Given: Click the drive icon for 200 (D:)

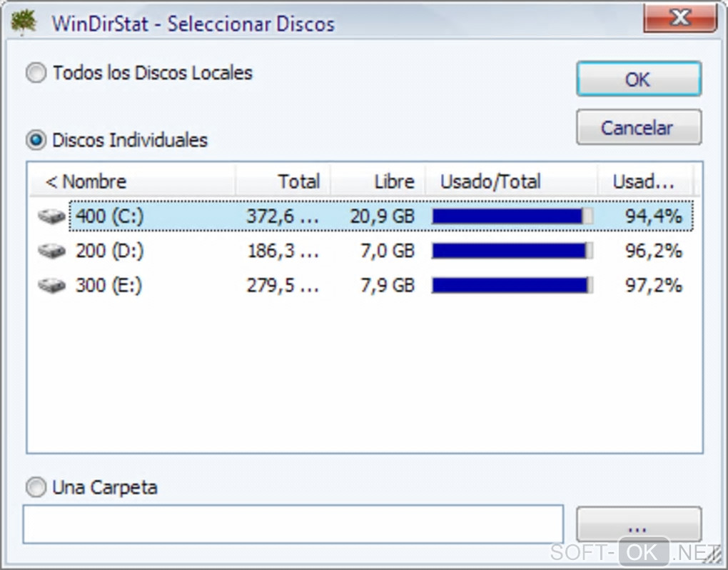Looking at the screenshot, I should (x=51, y=251).
